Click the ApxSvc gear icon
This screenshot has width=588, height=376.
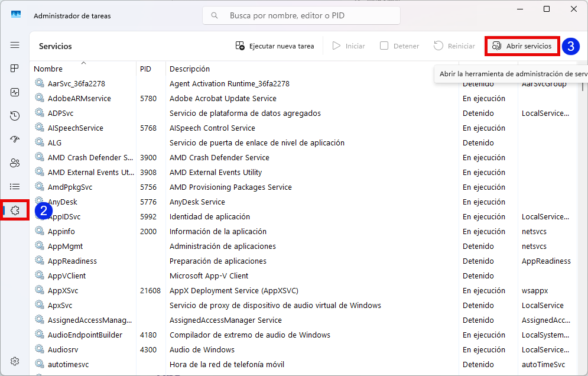(x=40, y=304)
